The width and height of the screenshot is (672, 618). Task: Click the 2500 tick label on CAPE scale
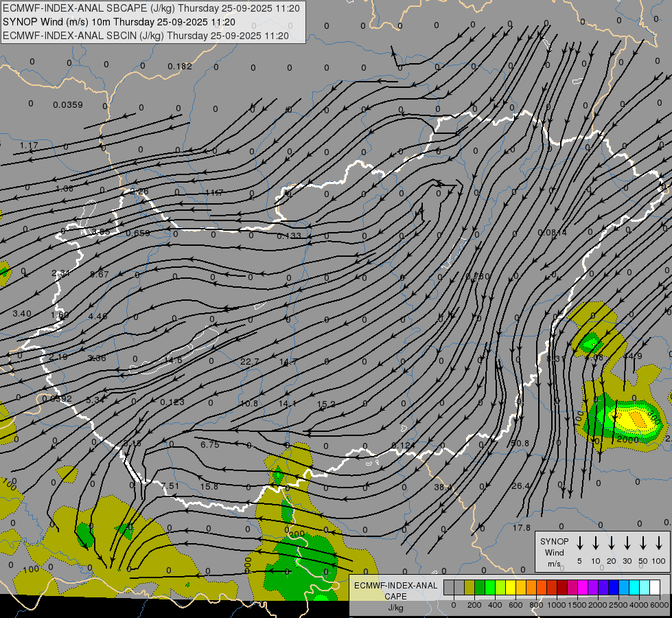click(618, 605)
